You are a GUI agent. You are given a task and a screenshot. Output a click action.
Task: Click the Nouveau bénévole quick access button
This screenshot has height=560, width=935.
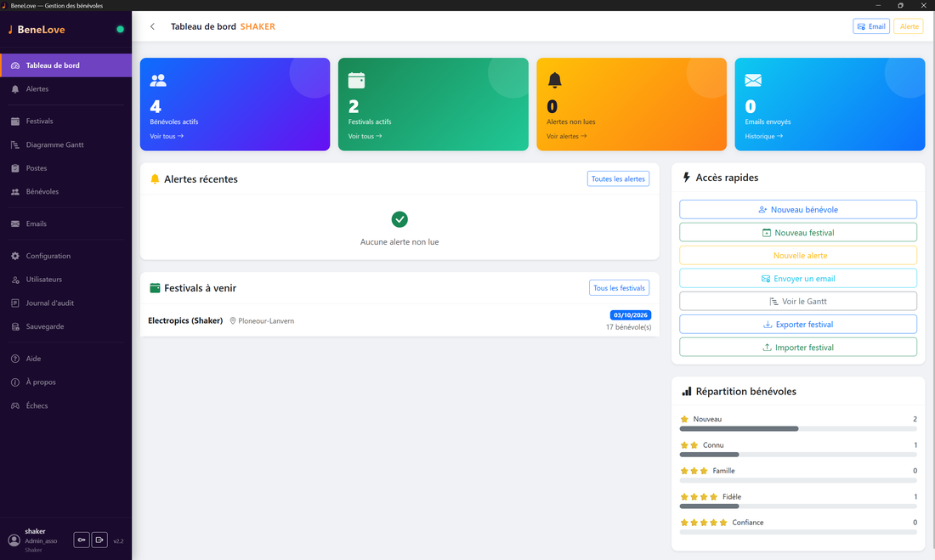pyautogui.click(x=798, y=209)
